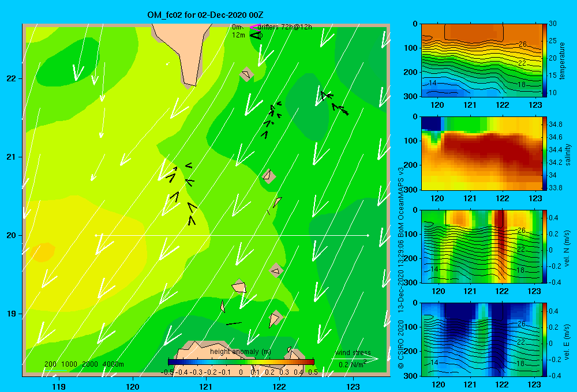Click latitude label 19 on map axis
577x392 pixels.
click(x=11, y=314)
